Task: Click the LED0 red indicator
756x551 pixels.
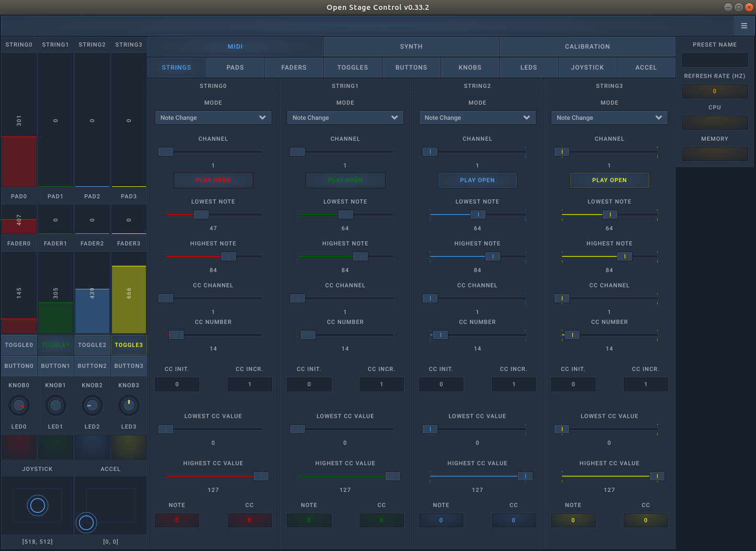Action: (19, 447)
